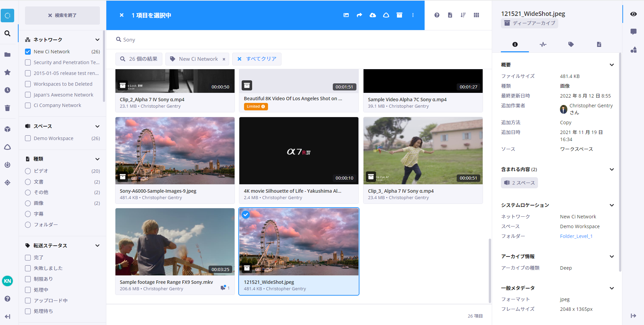Click the file export icon in top toolbar
Viewport: 644px width, 325px height.
pyautogui.click(x=450, y=15)
